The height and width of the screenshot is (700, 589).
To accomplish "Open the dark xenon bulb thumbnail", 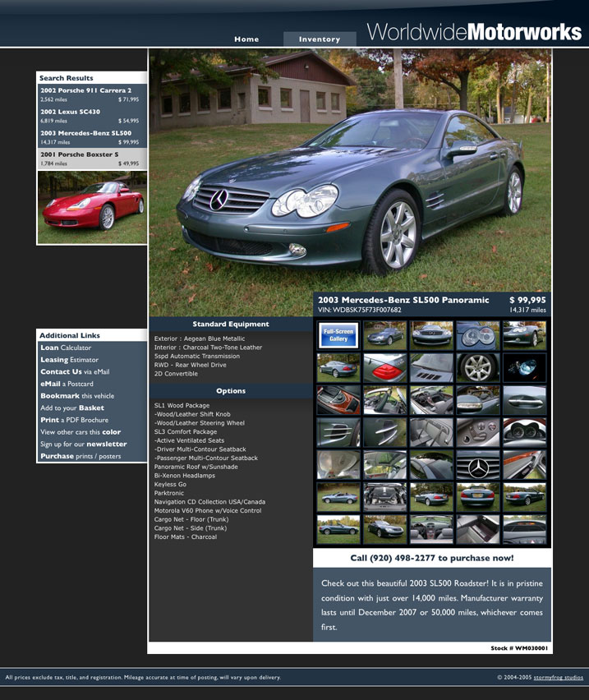I will coord(524,368).
